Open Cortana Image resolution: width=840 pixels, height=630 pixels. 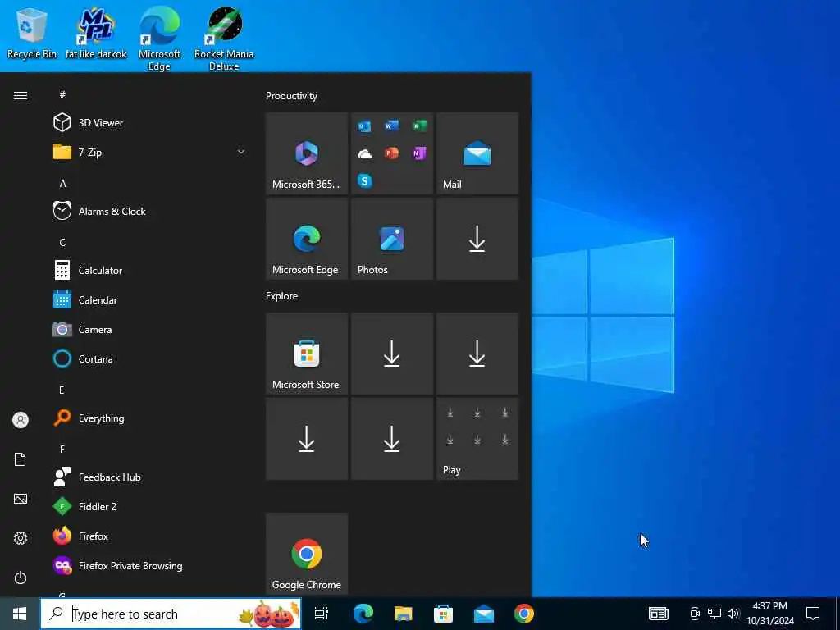point(150,359)
